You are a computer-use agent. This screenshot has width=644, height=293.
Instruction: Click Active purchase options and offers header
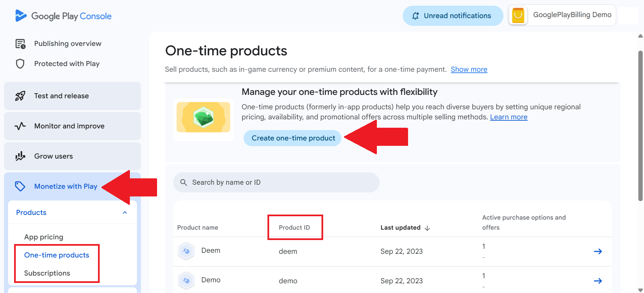click(x=524, y=223)
